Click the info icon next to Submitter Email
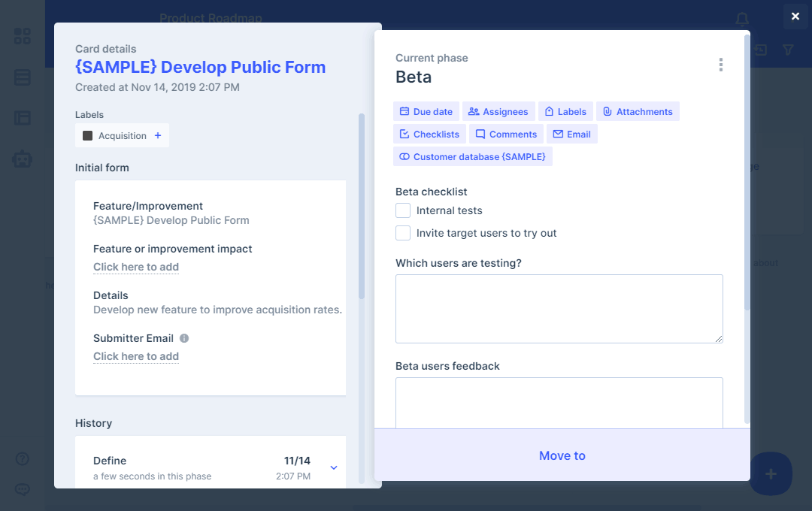Screen dimensions: 812x511 [184, 338]
